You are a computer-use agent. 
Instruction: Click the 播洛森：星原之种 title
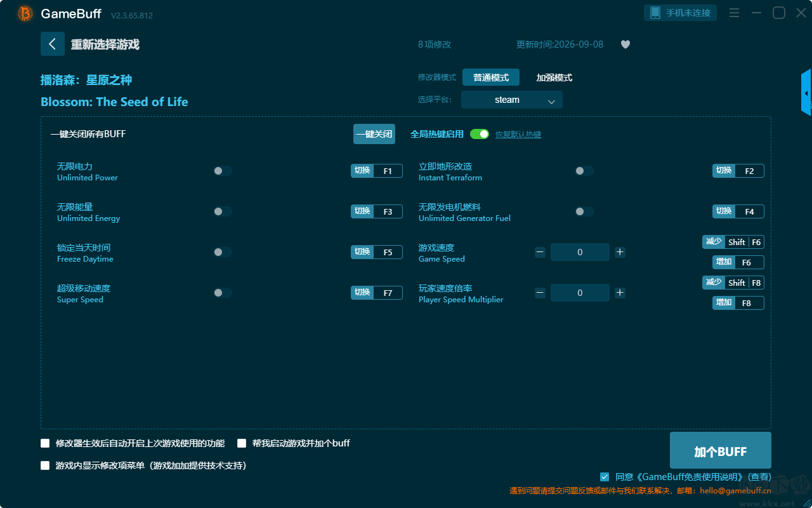pos(86,80)
